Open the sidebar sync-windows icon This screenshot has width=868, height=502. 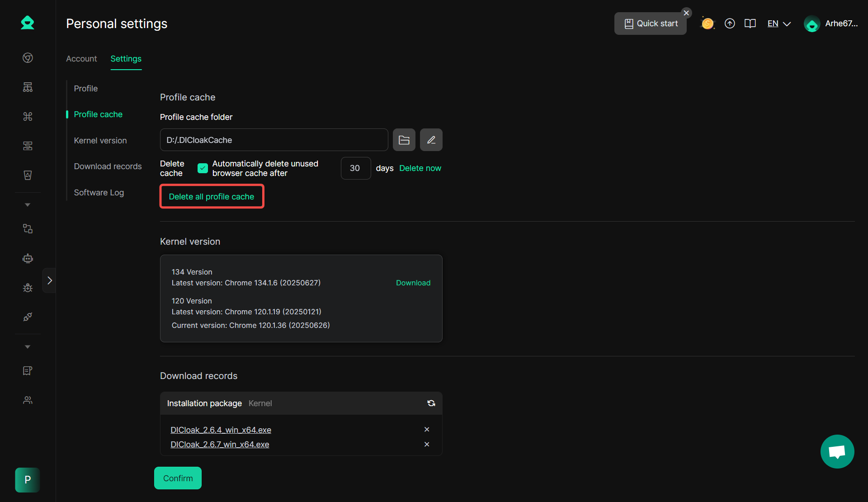coord(28,229)
